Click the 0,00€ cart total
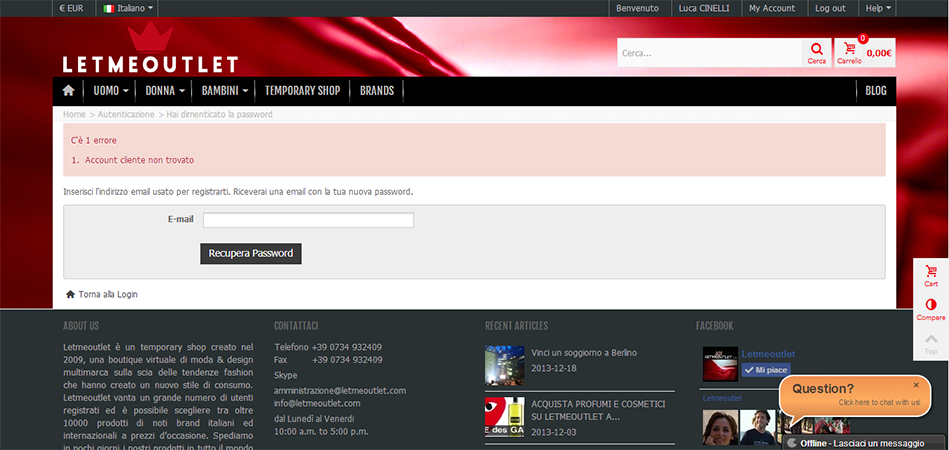 (879, 53)
